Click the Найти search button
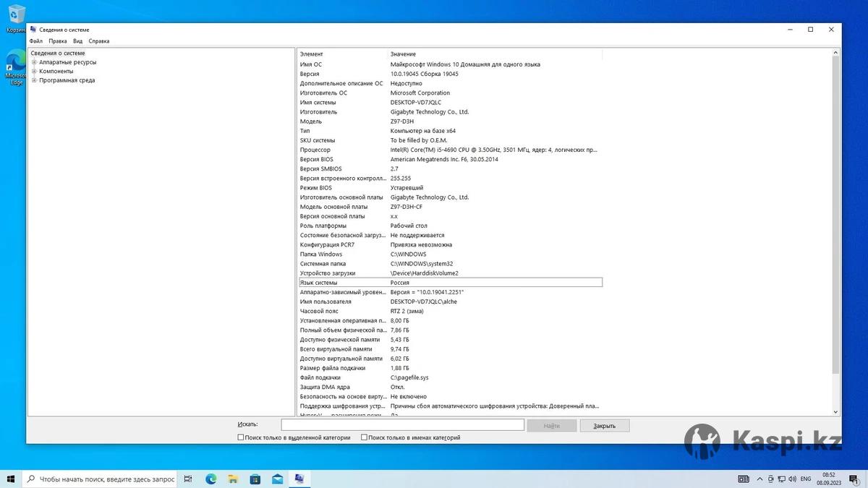This screenshot has width=868, height=488. click(x=552, y=426)
